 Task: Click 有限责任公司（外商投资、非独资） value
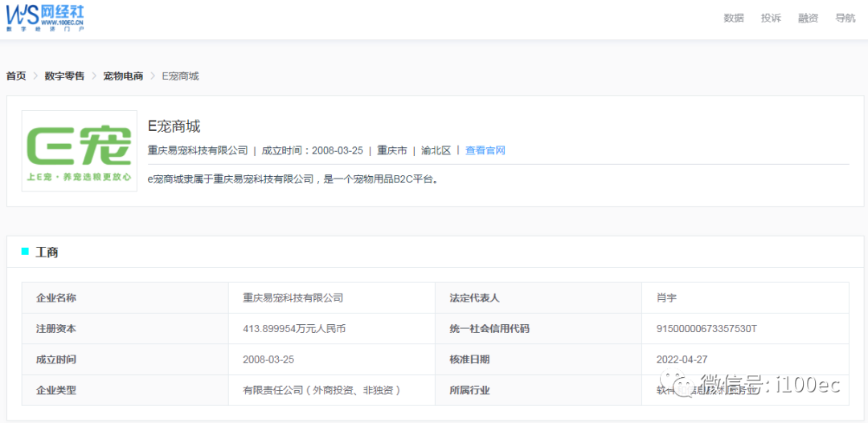pos(321,390)
